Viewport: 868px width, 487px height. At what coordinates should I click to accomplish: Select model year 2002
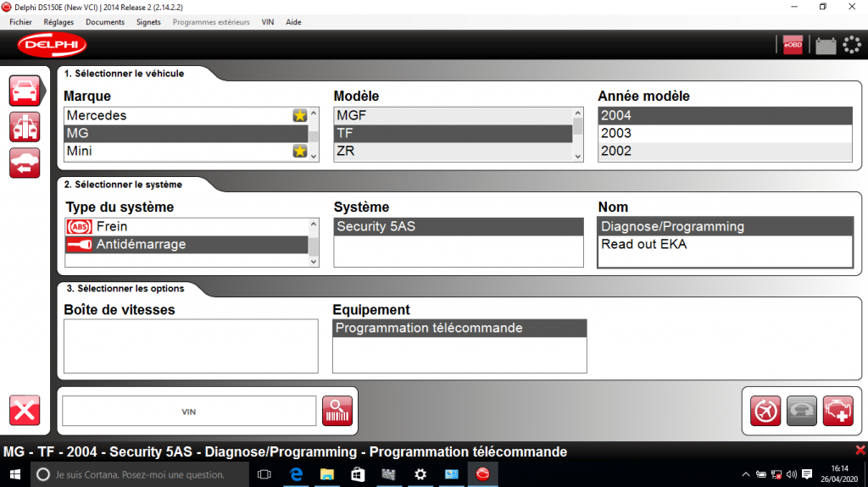tap(726, 151)
